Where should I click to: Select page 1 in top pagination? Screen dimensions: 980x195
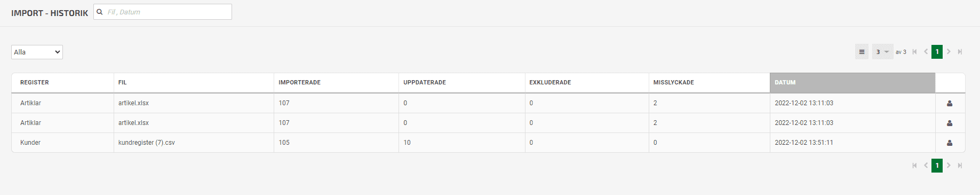point(937,52)
